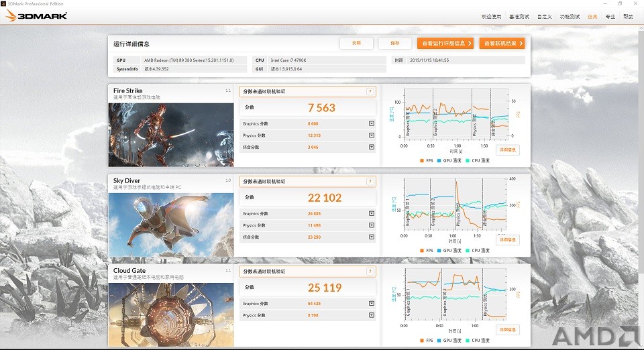Screen dimensions: 644x350
Task: Click the Fire Strike benchmark thumbnail
Action: [171, 135]
